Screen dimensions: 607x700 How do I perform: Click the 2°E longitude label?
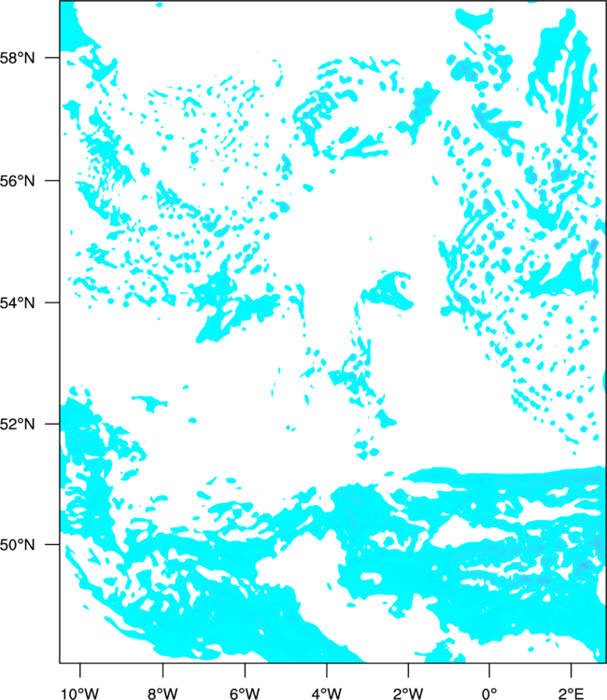(572, 693)
